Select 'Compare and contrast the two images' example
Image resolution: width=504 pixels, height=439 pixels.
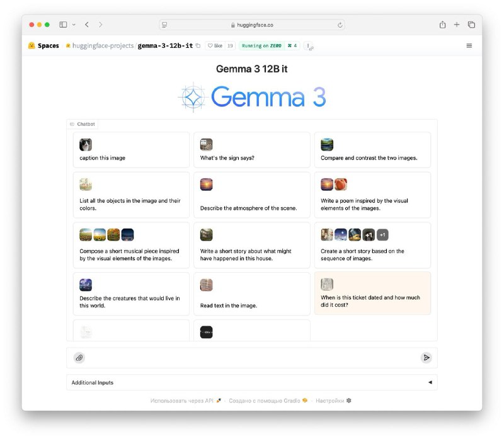[372, 150]
